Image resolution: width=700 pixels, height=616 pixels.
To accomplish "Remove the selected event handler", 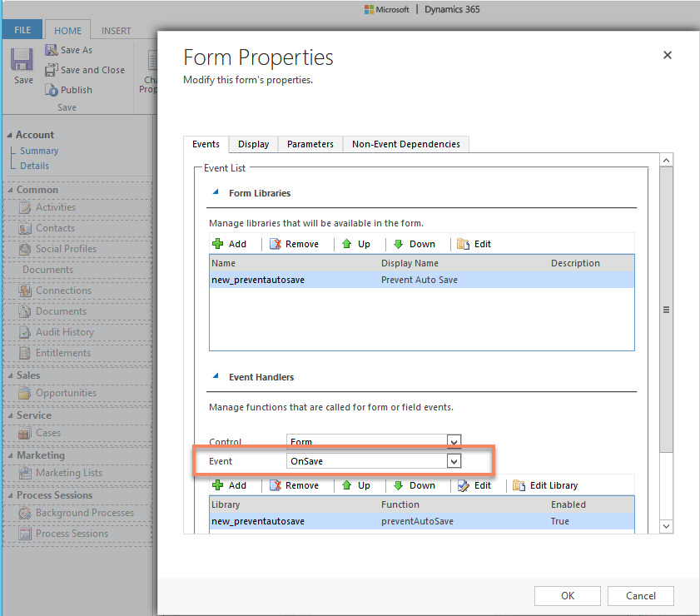I will [x=293, y=485].
